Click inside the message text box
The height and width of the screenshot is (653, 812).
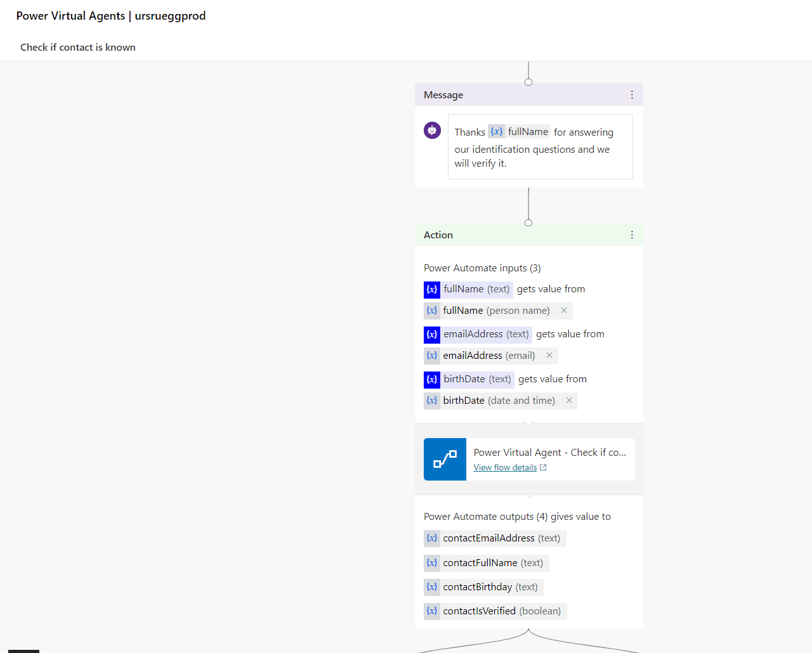tap(540, 147)
